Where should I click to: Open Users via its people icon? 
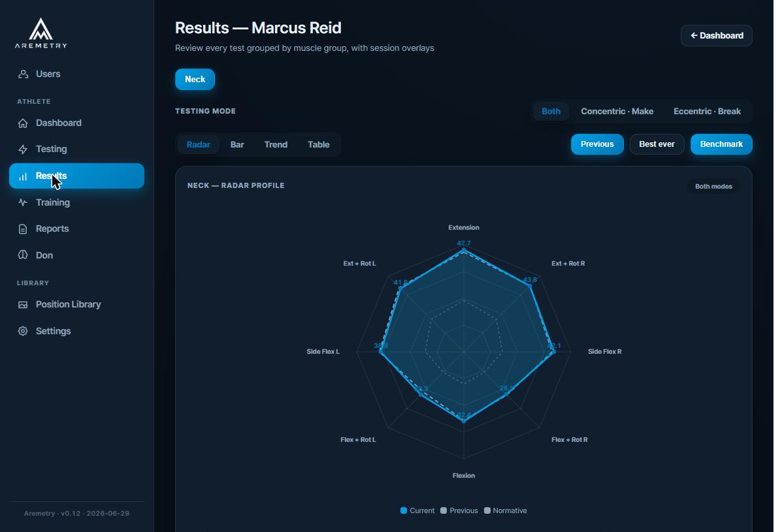pos(23,74)
